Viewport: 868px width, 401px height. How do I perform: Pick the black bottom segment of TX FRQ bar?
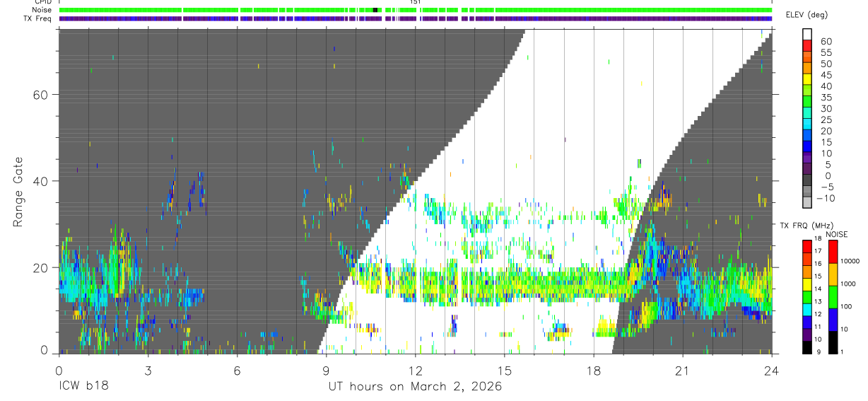[x=807, y=347]
